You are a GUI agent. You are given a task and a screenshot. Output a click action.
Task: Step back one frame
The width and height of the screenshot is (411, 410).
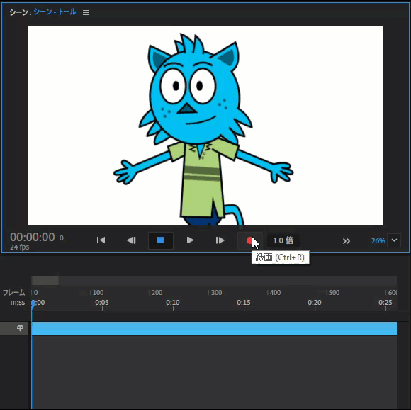[131, 240]
